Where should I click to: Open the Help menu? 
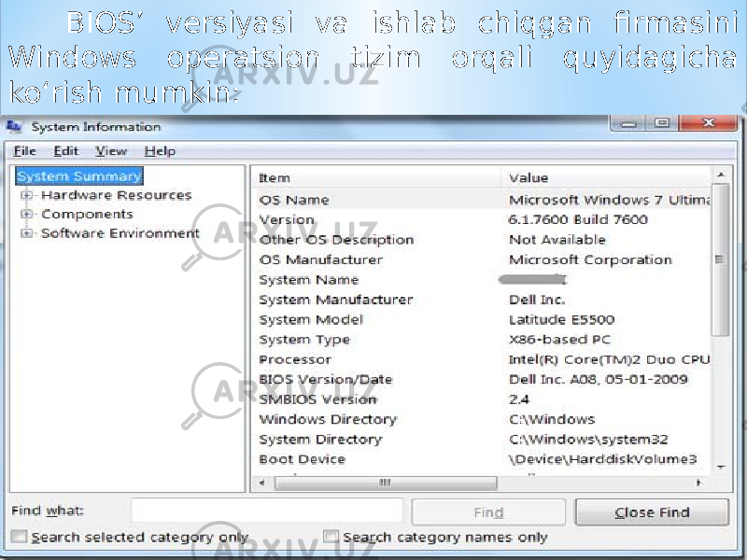[160, 151]
